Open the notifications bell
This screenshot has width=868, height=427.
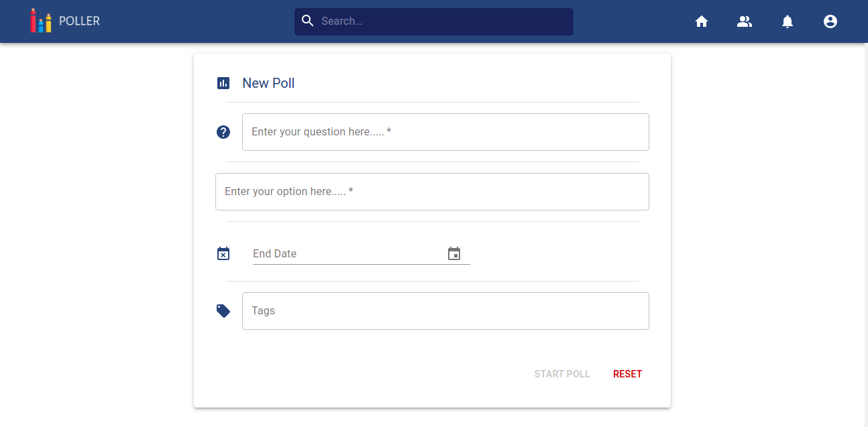tap(788, 21)
